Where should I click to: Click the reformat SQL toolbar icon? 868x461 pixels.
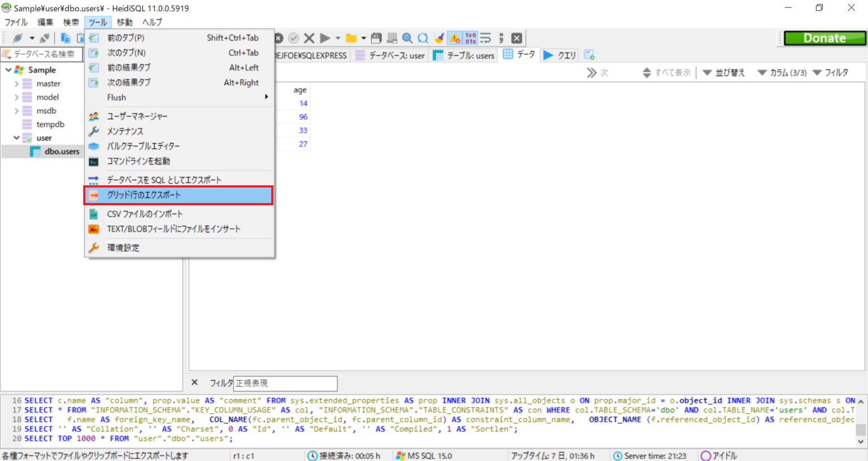[485, 38]
